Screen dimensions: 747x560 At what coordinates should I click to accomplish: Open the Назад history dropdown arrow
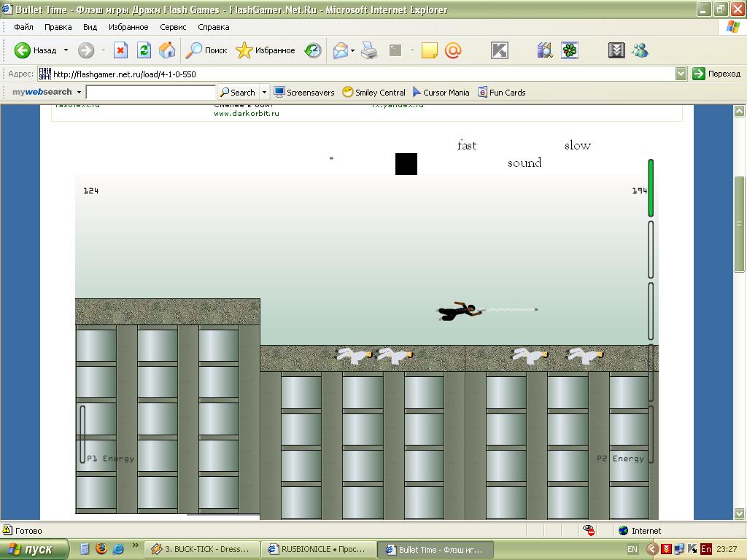click(x=66, y=50)
